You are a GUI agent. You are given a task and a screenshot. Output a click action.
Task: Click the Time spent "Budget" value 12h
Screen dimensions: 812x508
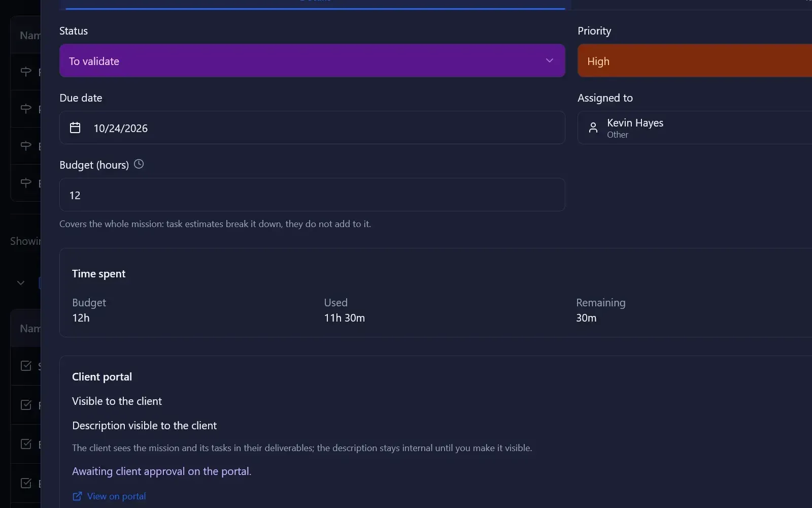81,318
